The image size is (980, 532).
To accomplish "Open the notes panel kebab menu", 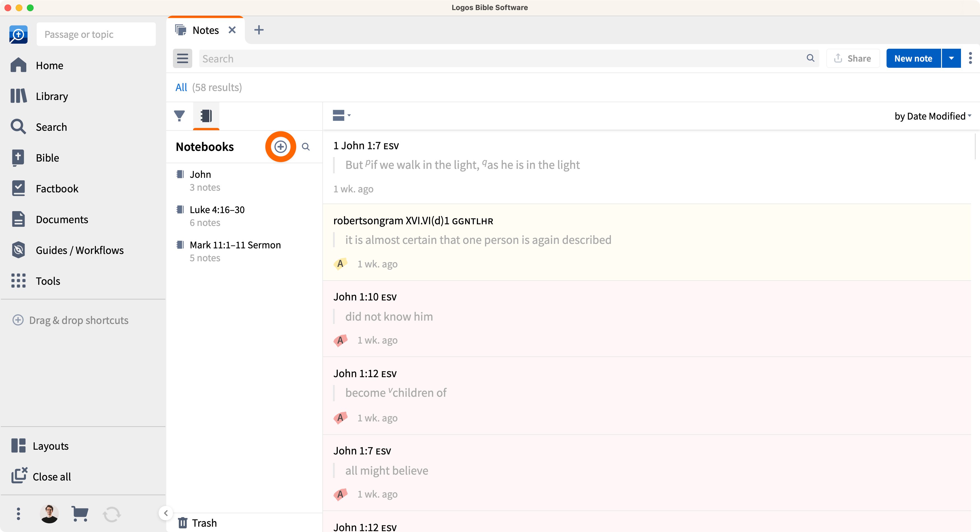I will (970, 58).
